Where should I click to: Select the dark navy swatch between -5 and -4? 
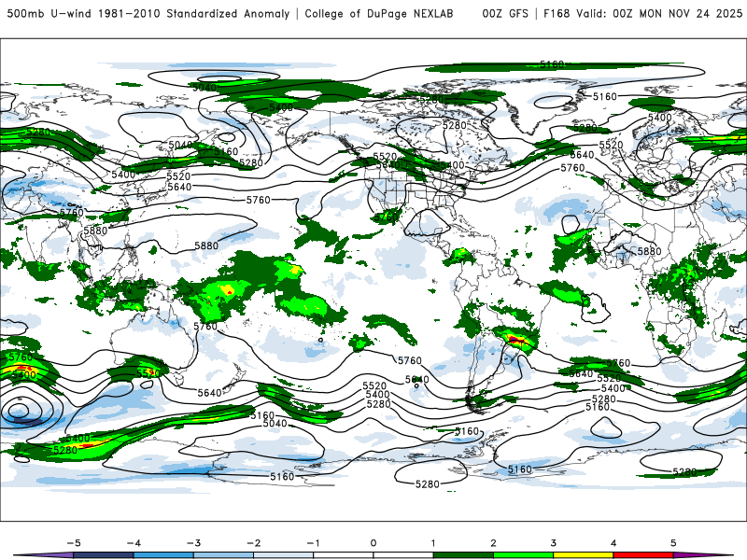(104, 555)
